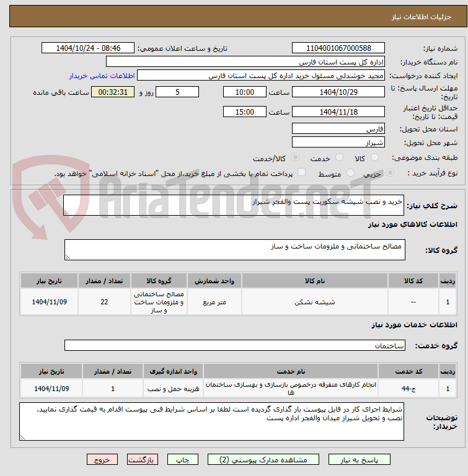Click the request creator name field
Image resolution: width=468 pixels, height=476 pixels.
click(261, 76)
